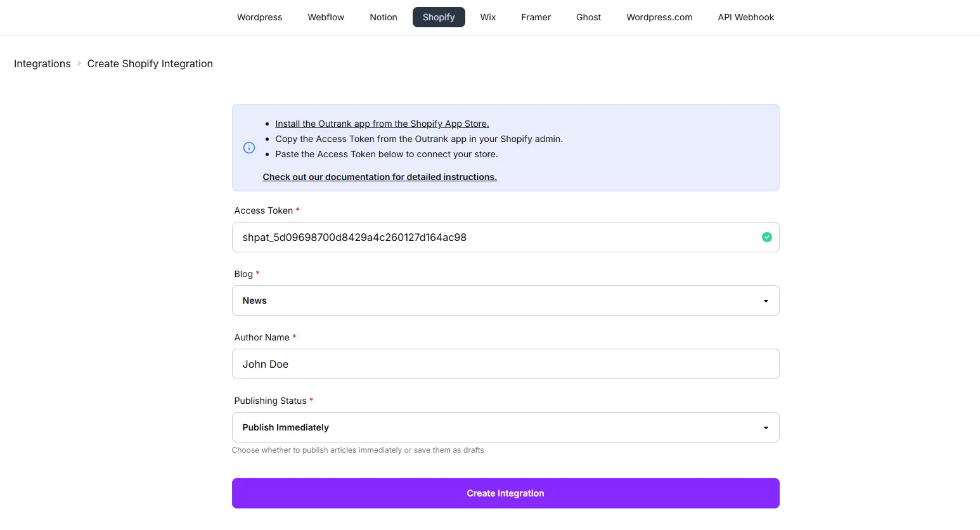
Task: Open the Publishing Status dropdown
Action: (x=505, y=427)
